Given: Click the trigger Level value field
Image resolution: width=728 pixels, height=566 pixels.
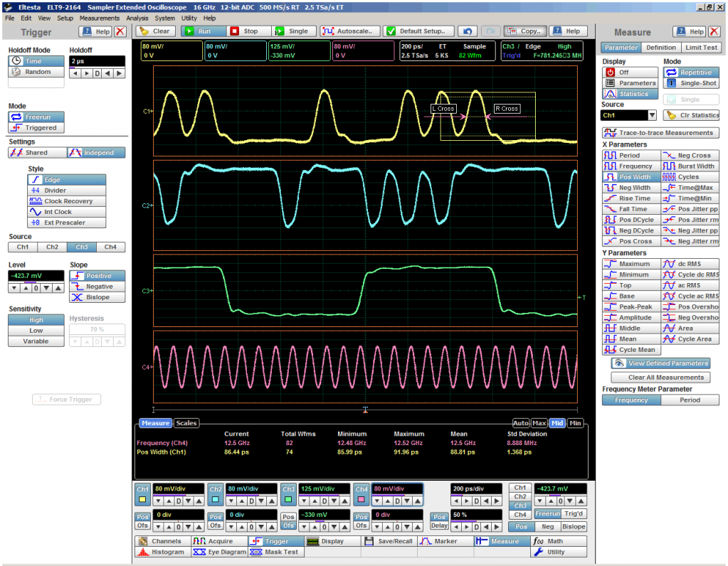Looking at the screenshot, I should 36,276.
